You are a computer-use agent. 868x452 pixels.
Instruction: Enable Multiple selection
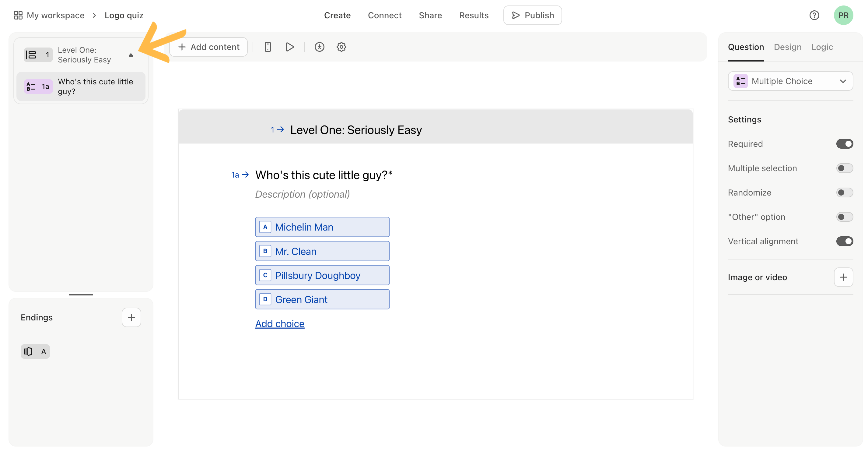click(844, 168)
